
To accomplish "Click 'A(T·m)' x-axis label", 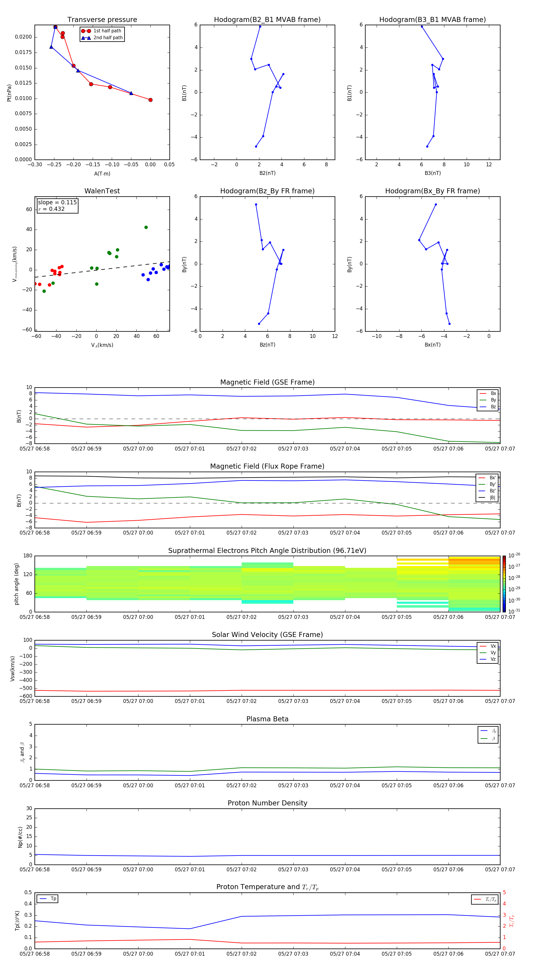I will 102,173.
